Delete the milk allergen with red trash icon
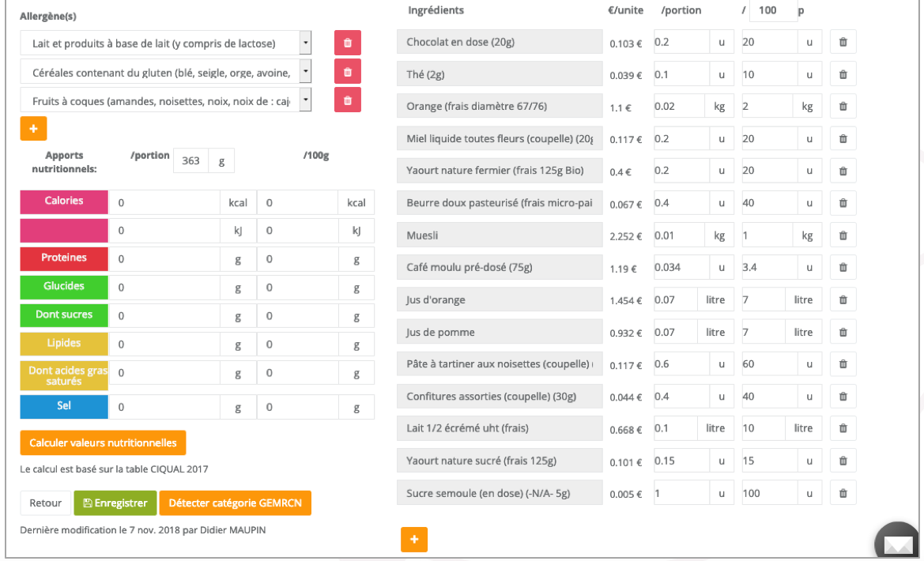The height and width of the screenshot is (561, 924). pyautogui.click(x=347, y=43)
